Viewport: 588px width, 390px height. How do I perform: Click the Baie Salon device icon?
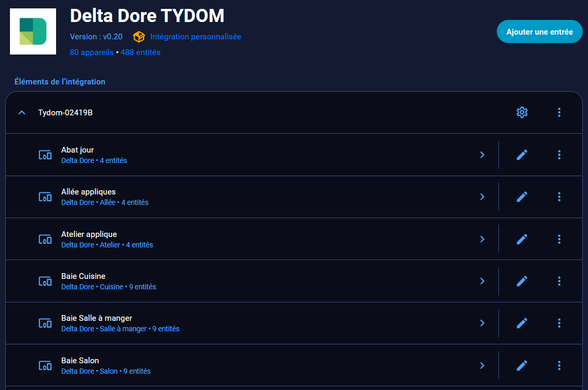45,366
